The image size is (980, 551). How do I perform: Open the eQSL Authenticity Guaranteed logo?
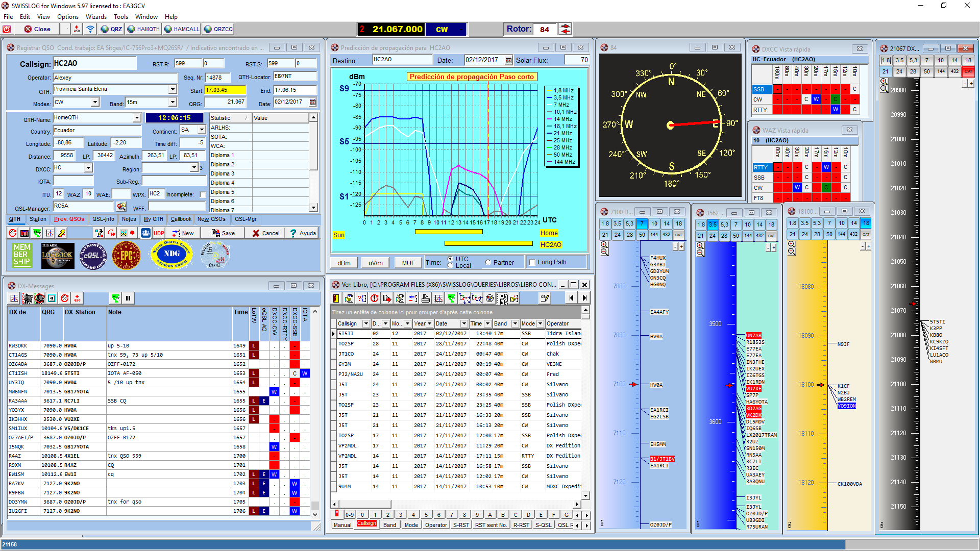(x=92, y=255)
